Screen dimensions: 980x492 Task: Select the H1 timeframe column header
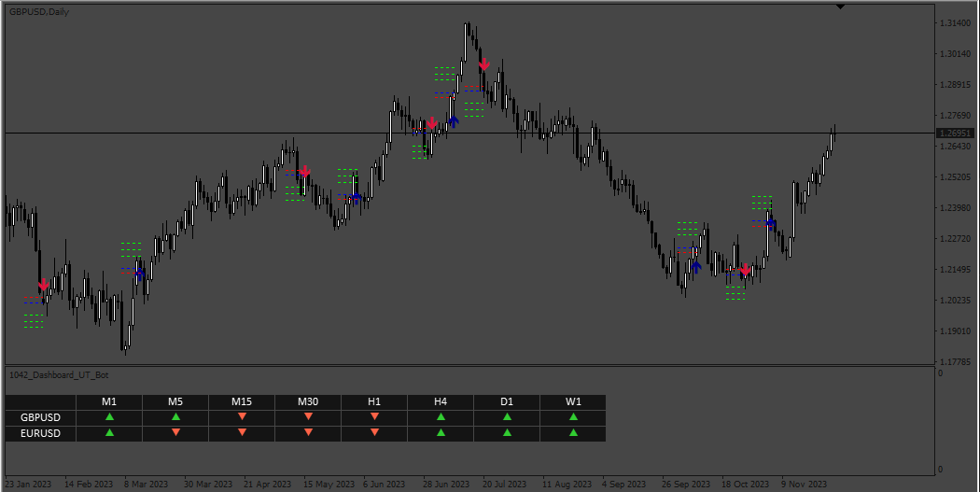(374, 401)
